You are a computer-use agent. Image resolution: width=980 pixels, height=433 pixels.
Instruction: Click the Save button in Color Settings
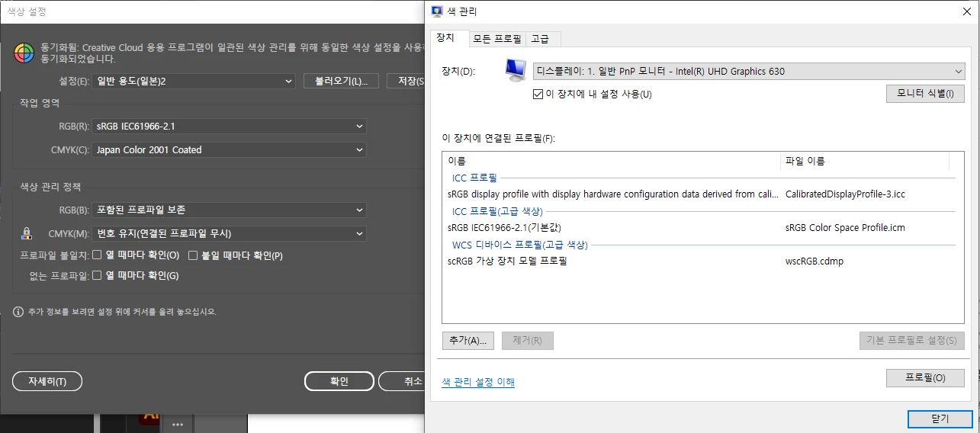pos(405,81)
